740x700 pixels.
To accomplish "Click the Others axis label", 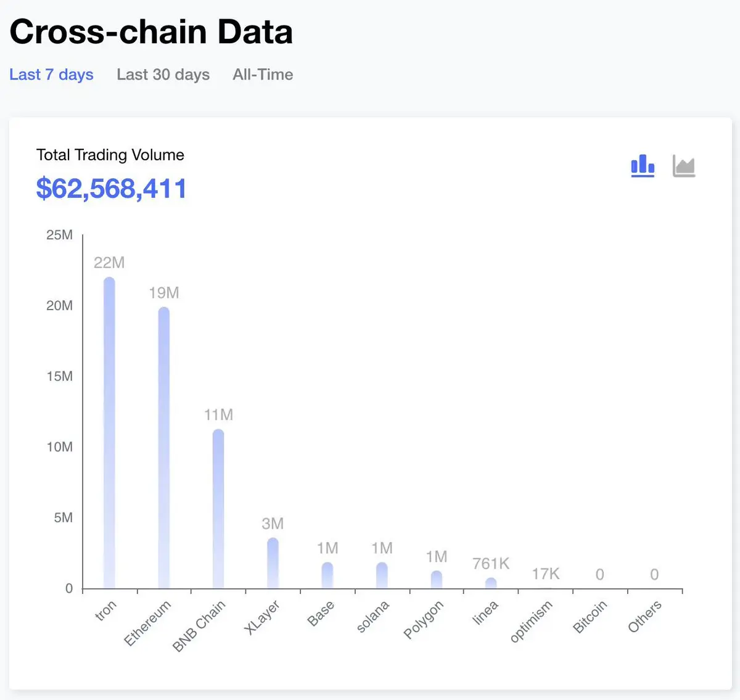I will click(x=644, y=617).
